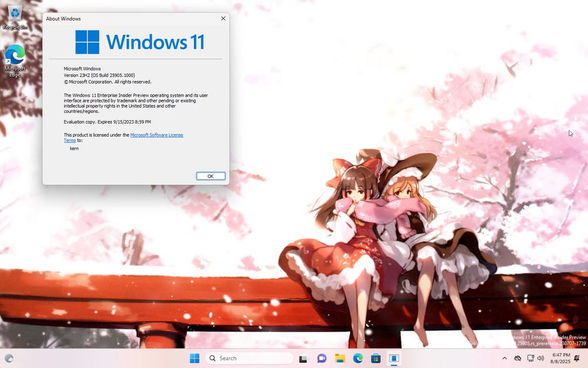The height and width of the screenshot is (368, 588).
Task: Open the Start menu
Action: tap(195, 358)
